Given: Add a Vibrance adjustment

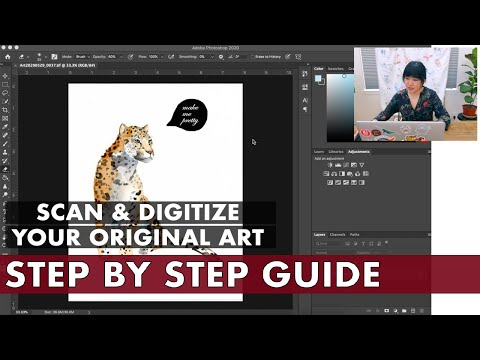Looking at the screenshot, I should (362, 165).
